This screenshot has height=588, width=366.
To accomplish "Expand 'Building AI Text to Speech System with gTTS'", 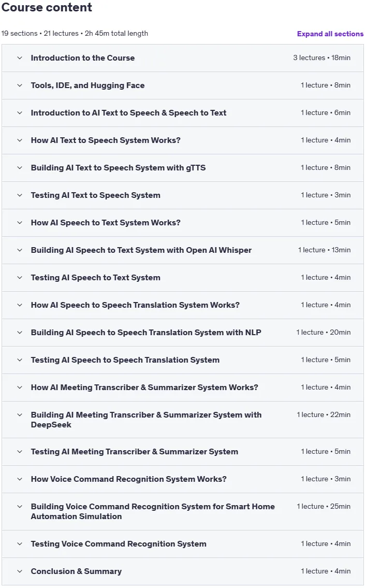I will tap(182, 168).
